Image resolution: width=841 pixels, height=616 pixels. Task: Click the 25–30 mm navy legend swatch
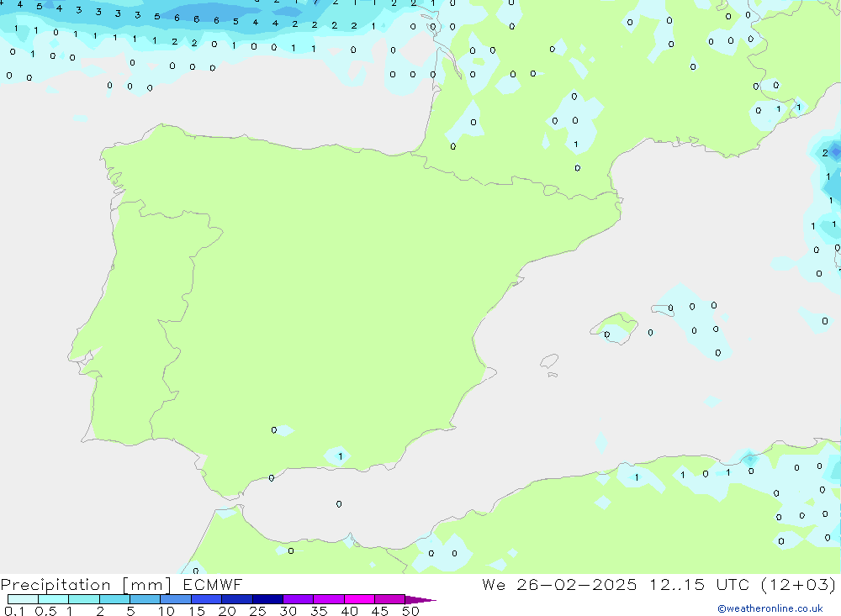tap(267, 599)
